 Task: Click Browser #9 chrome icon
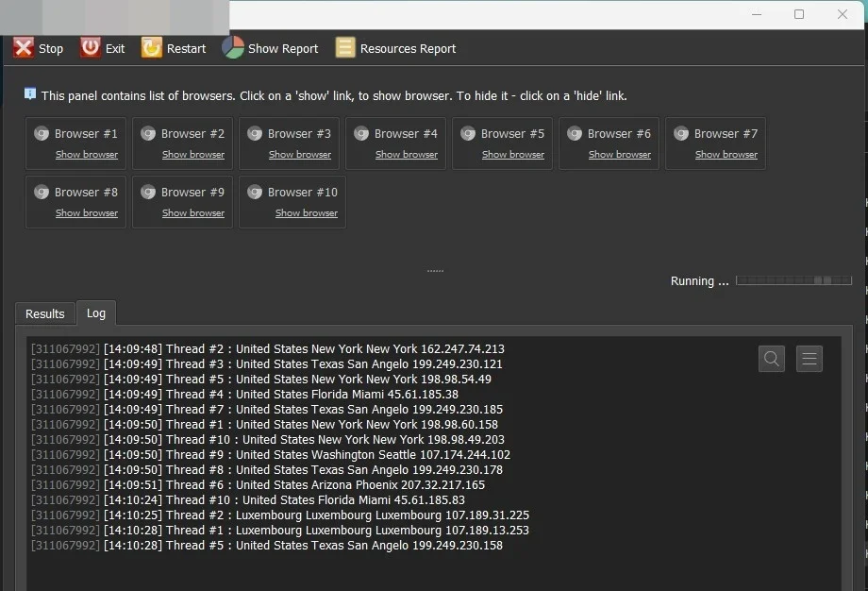point(148,193)
